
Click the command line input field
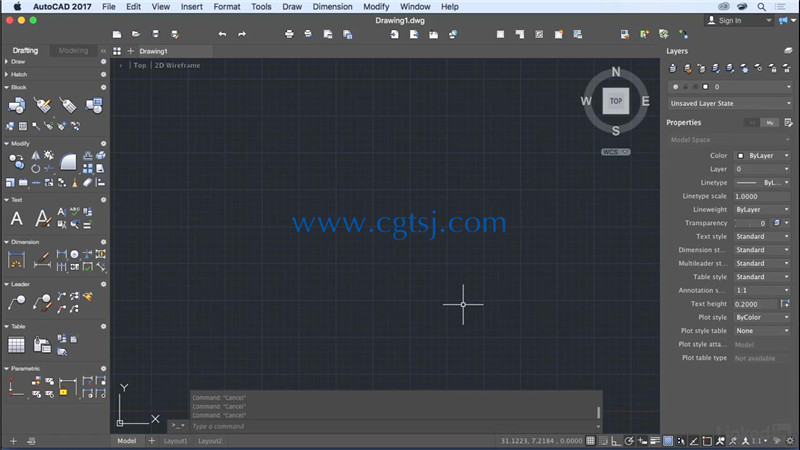(x=393, y=426)
